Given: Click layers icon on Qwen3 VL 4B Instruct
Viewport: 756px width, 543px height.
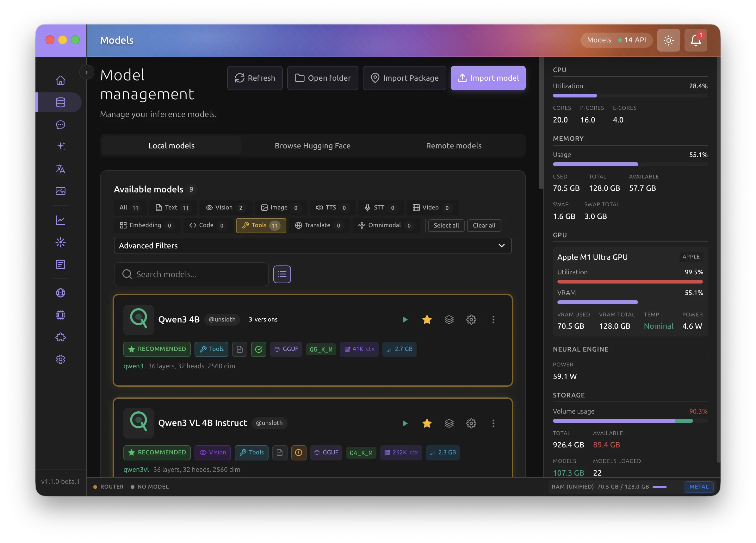Looking at the screenshot, I should (x=449, y=423).
